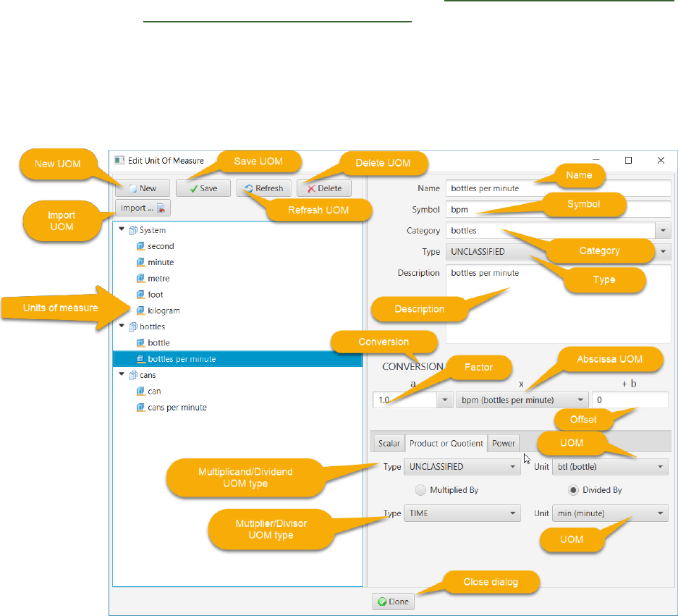Click the bottles folder icon

133,326
